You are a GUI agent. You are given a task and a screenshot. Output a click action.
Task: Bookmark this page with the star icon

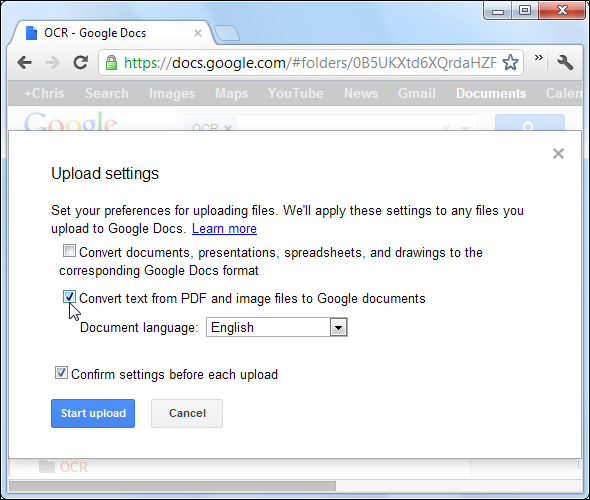point(511,62)
